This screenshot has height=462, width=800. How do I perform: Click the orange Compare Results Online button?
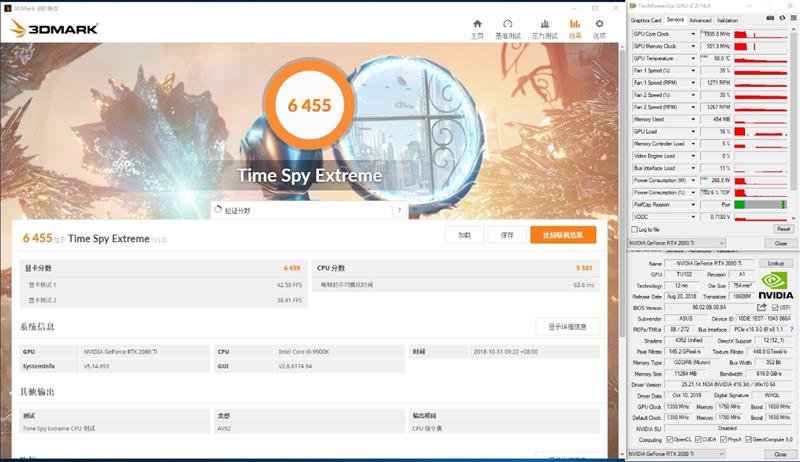click(563, 235)
